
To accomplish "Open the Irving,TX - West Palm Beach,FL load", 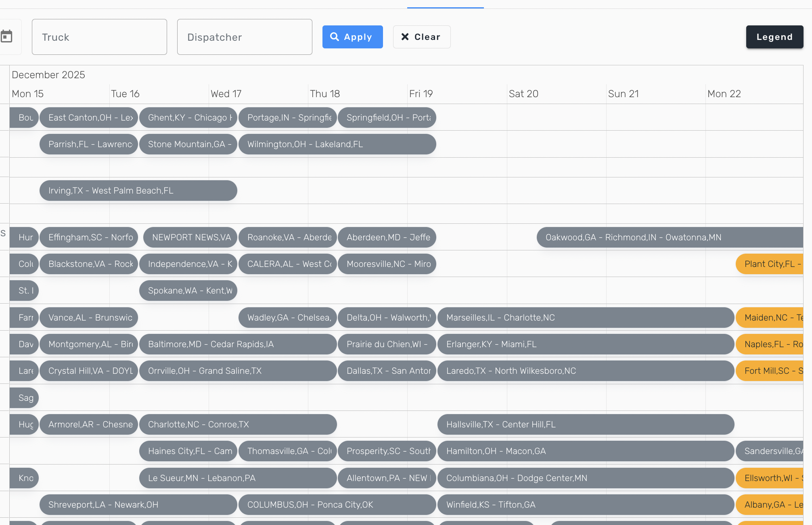I will pos(138,190).
